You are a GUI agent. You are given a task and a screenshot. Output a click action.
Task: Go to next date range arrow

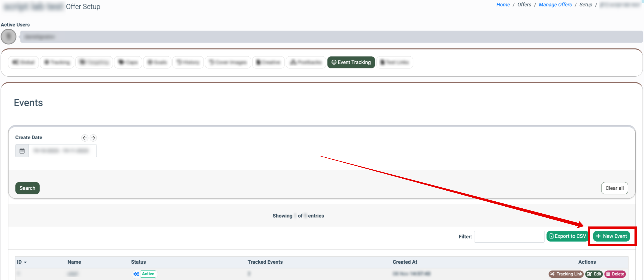coord(93,138)
